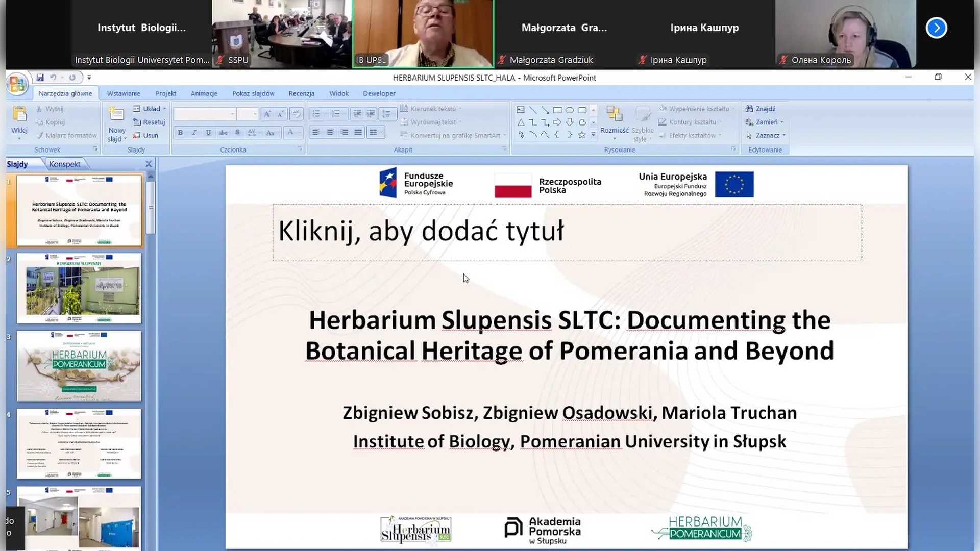
Task: Toggle align text left
Action: tap(316, 133)
